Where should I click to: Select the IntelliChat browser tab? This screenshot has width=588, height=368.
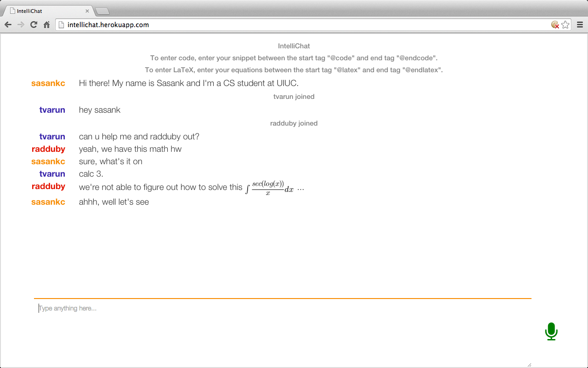click(47, 11)
